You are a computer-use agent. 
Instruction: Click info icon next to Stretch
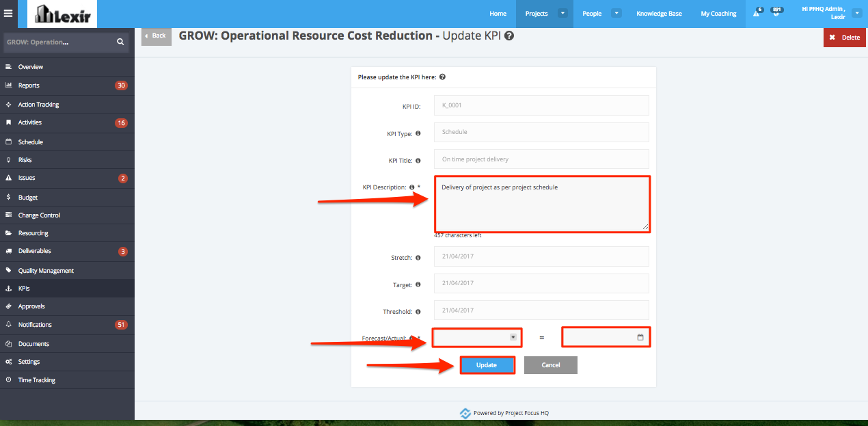click(418, 258)
